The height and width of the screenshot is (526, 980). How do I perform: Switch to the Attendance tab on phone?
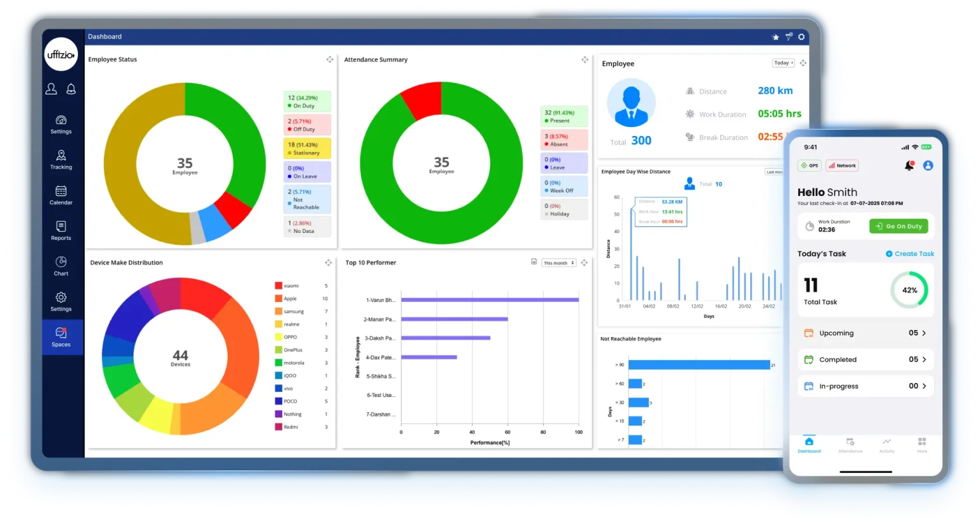[x=850, y=445]
